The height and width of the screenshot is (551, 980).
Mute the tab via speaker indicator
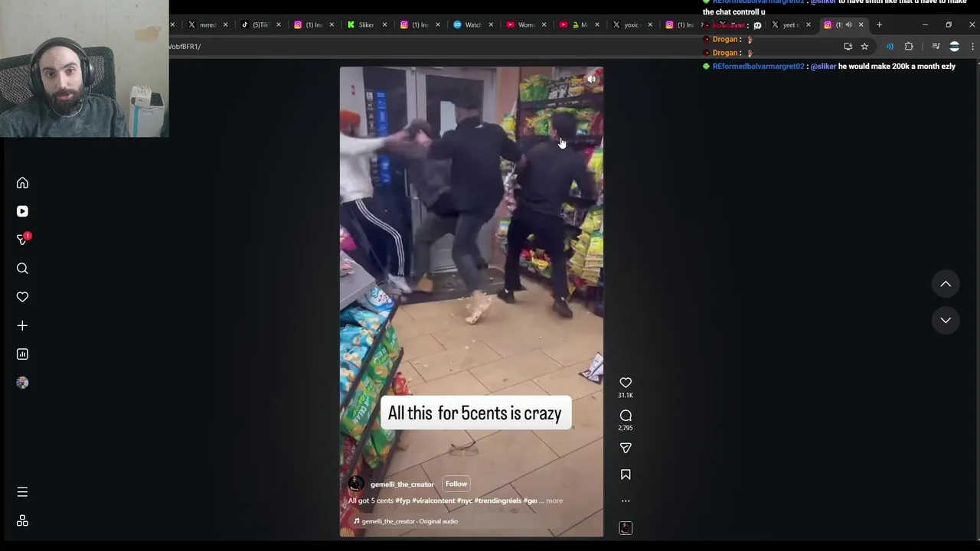[848, 24]
